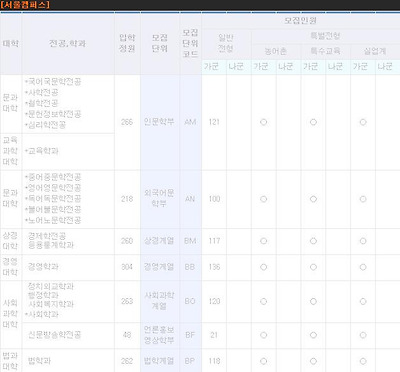This screenshot has width=400, height=372.
Task: Select the 대학 column header
Action: [x=11, y=43]
